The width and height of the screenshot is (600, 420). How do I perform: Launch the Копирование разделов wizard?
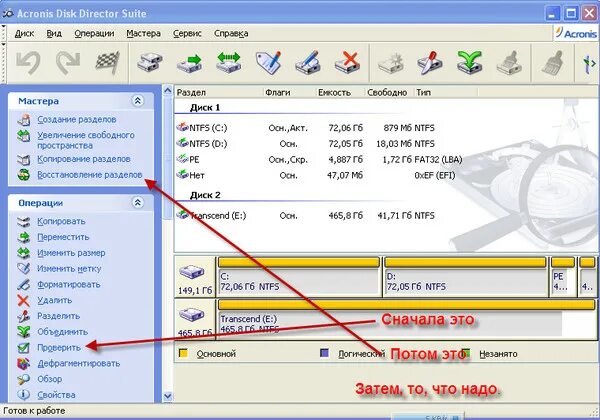[x=84, y=159]
